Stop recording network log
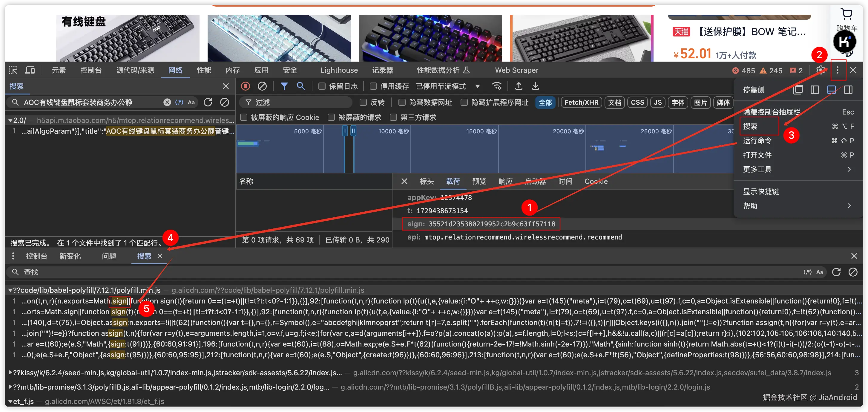This screenshot has width=868, height=412. [x=245, y=86]
